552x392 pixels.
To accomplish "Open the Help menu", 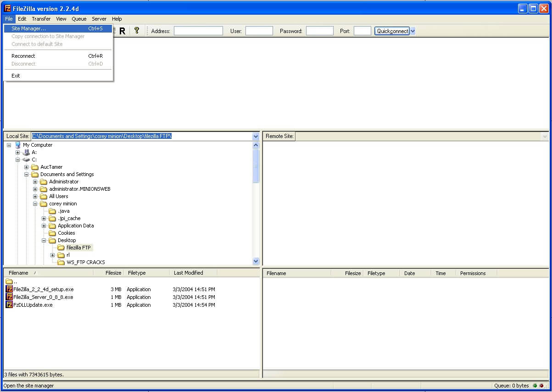I will [x=117, y=19].
